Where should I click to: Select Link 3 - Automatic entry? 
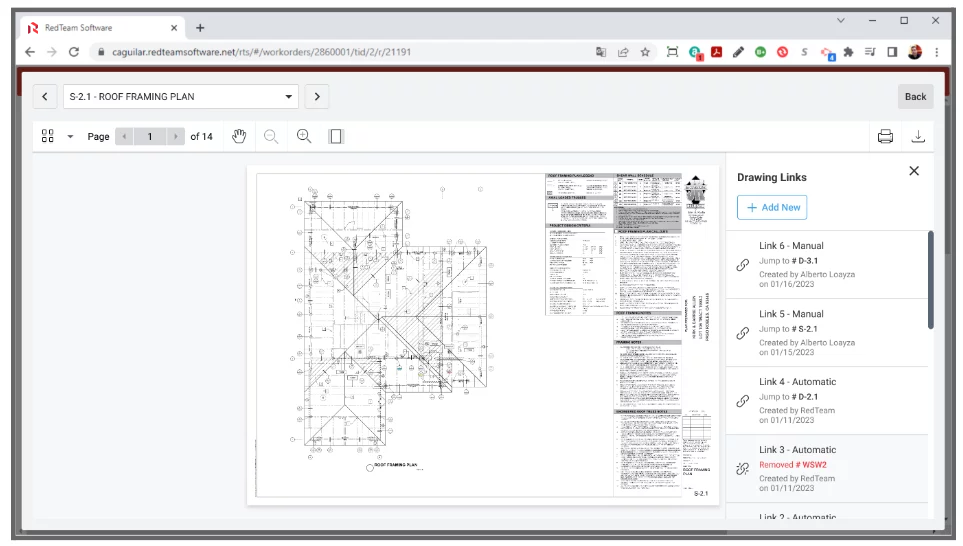(827, 469)
